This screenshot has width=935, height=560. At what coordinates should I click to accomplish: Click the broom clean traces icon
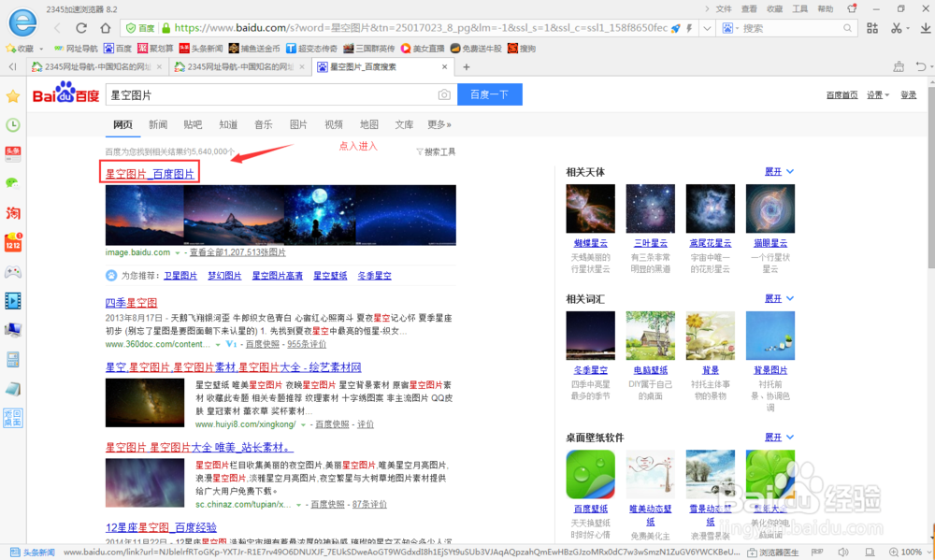click(898, 66)
